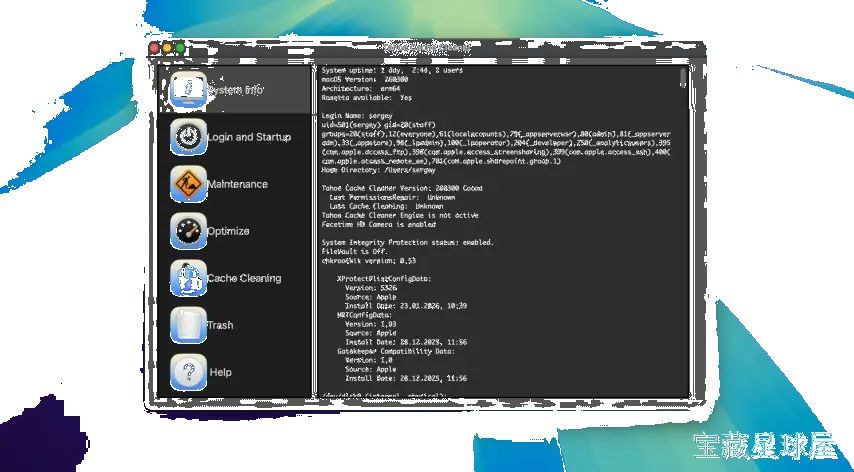Click the 'Login Name: sergey' line

[357, 116]
